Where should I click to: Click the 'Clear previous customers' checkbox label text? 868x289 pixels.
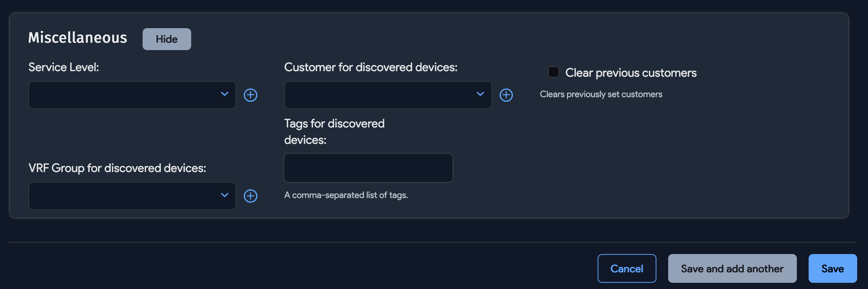[630, 73]
